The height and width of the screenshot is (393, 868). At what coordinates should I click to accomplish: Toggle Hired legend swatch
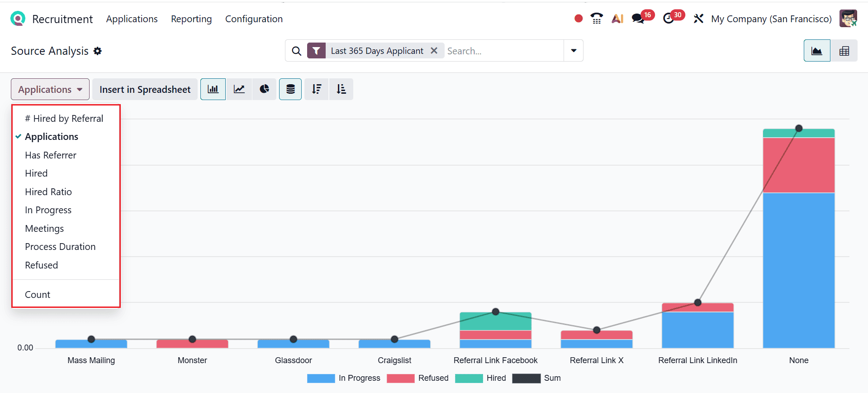pos(469,378)
